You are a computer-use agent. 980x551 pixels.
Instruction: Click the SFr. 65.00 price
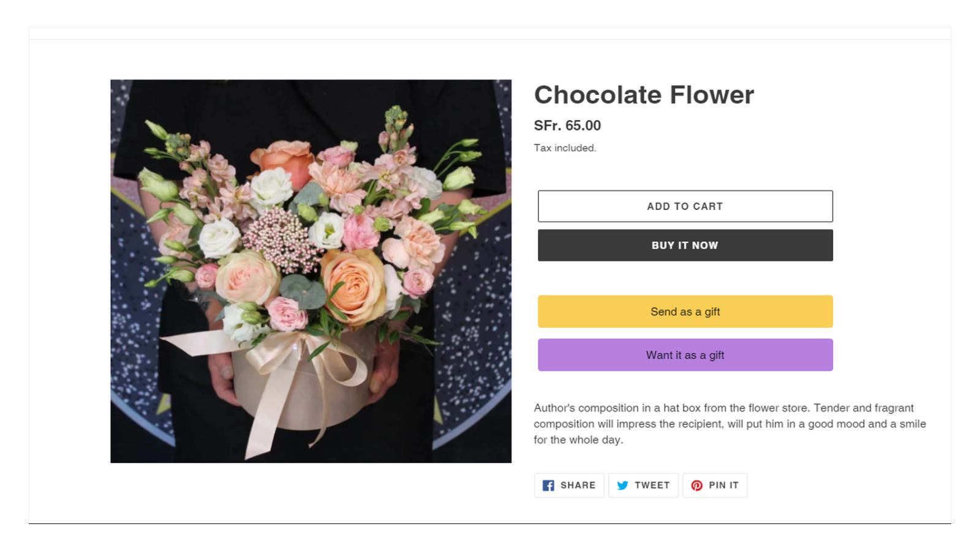[x=567, y=126]
